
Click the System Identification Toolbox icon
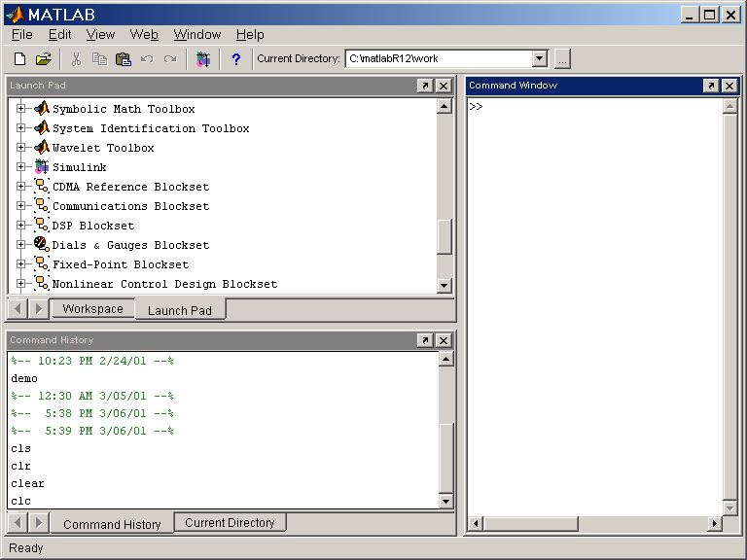coord(42,127)
